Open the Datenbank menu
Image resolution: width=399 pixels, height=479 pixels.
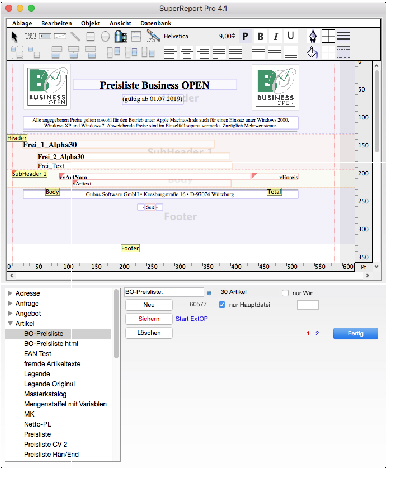click(x=156, y=23)
